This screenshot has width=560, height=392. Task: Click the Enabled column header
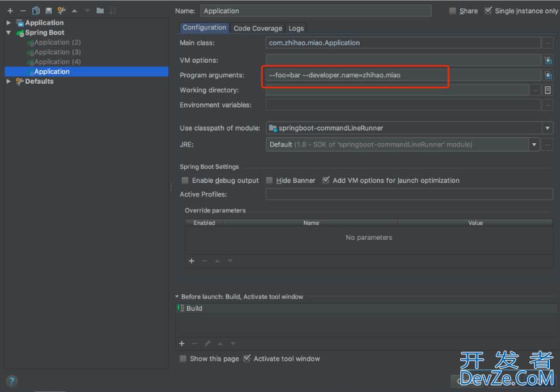click(x=204, y=223)
